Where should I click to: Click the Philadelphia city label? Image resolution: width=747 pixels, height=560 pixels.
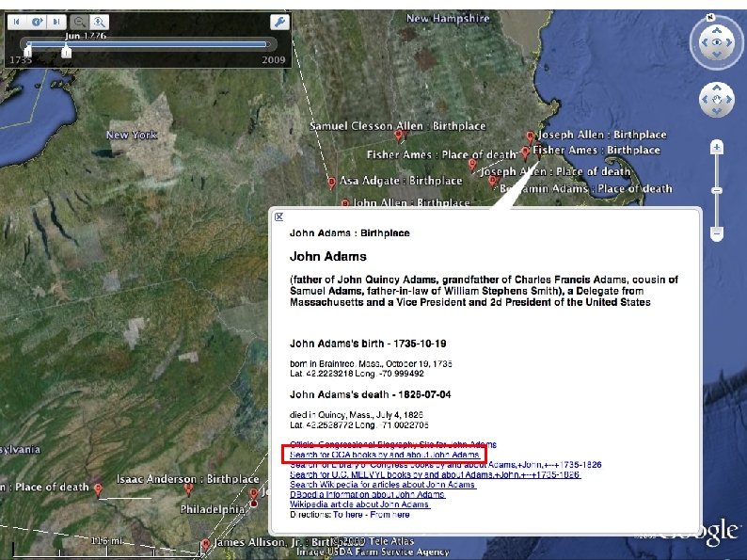[213, 509]
